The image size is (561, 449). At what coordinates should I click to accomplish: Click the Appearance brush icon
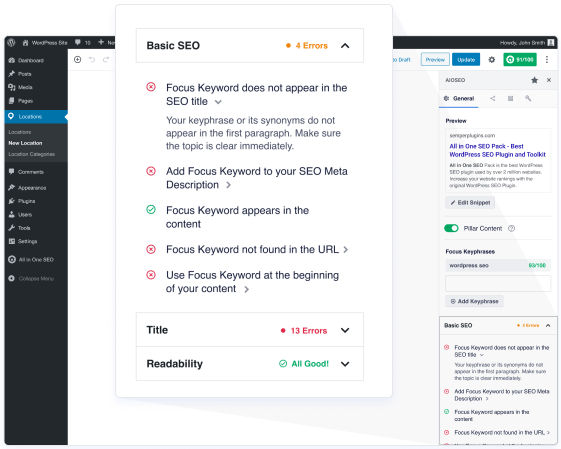tap(11, 187)
